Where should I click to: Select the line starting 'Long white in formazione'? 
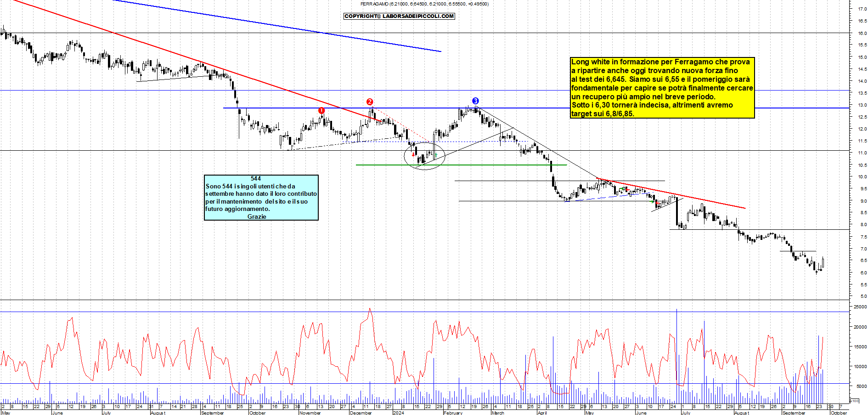660,62
